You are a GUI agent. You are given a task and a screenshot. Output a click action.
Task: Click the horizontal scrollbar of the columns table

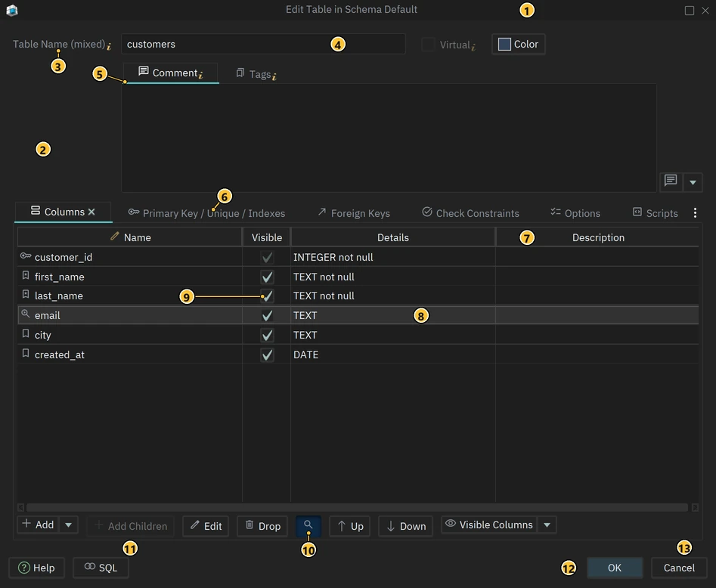(x=357, y=508)
